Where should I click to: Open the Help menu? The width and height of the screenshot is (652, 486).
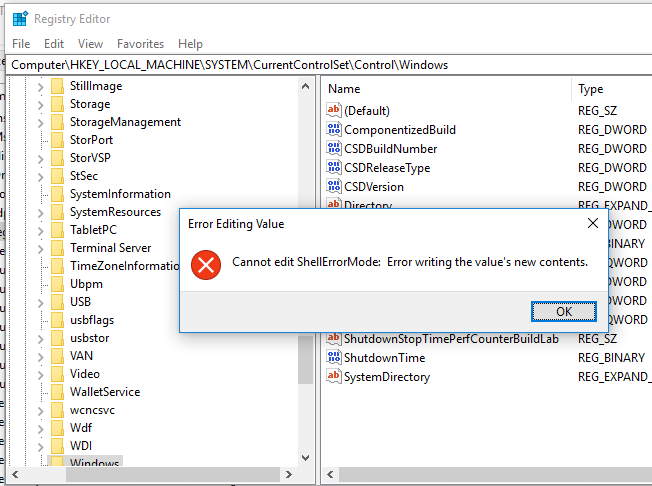tap(190, 44)
